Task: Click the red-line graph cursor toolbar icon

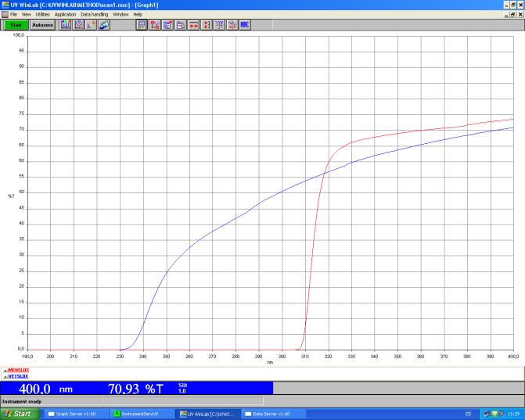Action: click(x=155, y=25)
